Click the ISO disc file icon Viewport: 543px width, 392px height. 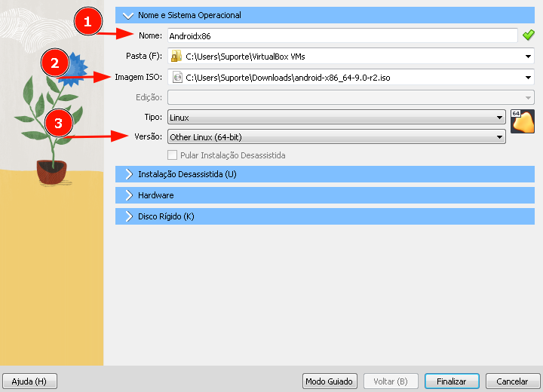[x=177, y=77]
